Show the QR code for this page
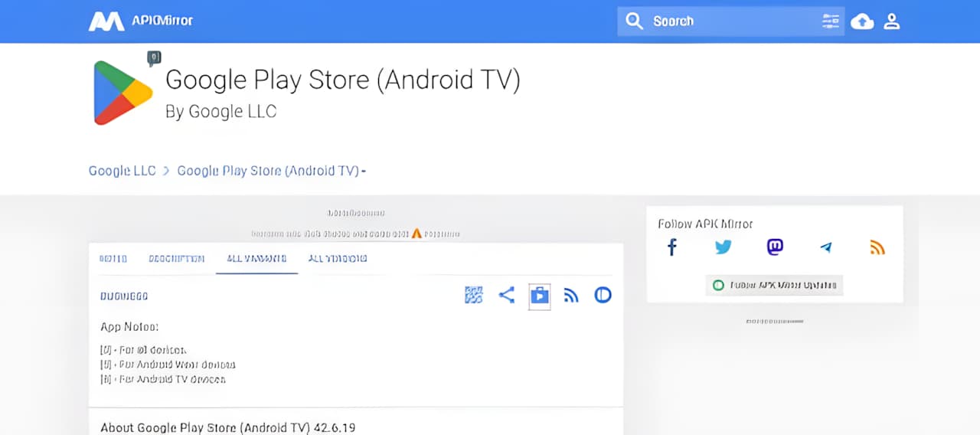Viewport: 980px width, 435px height. (474, 295)
